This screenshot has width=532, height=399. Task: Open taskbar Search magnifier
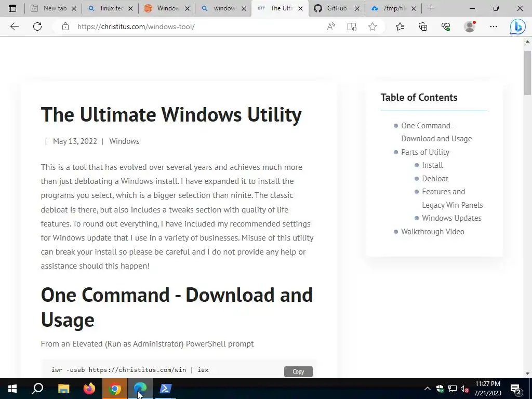point(37,389)
